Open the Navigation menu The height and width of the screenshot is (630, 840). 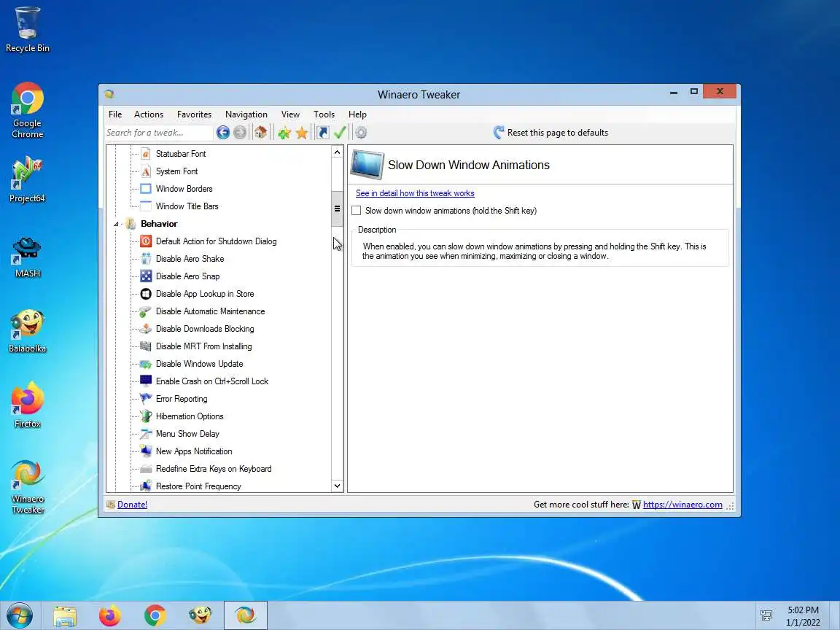(x=246, y=114)
